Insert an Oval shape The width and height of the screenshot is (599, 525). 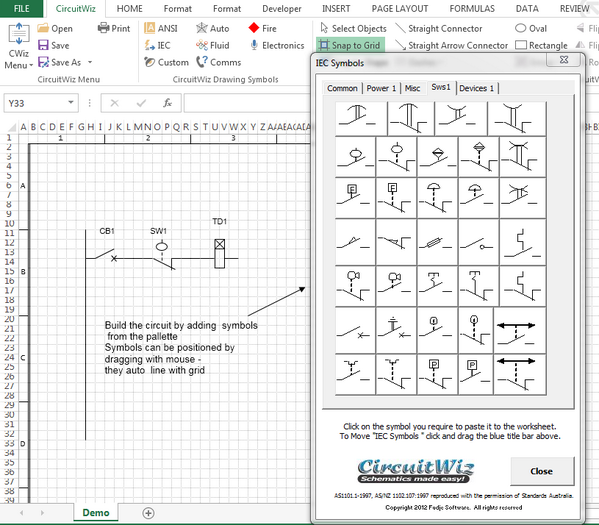[531, 28]
